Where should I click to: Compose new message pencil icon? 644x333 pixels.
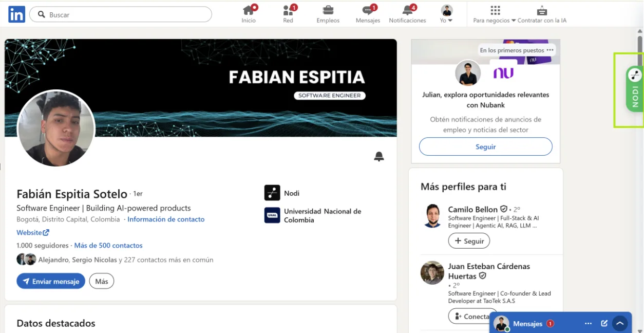(604, 323)
